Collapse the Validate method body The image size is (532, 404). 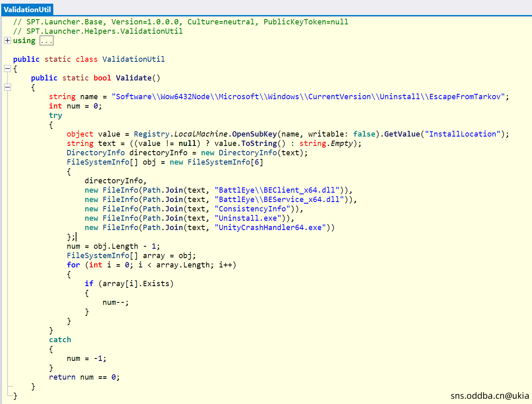[7, 87]
